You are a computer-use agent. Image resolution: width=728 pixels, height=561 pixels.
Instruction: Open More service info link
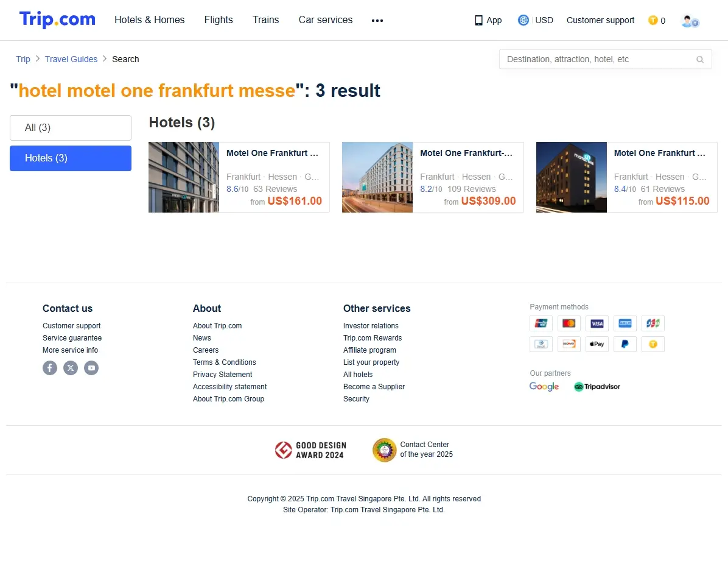[x=70, y=350]
